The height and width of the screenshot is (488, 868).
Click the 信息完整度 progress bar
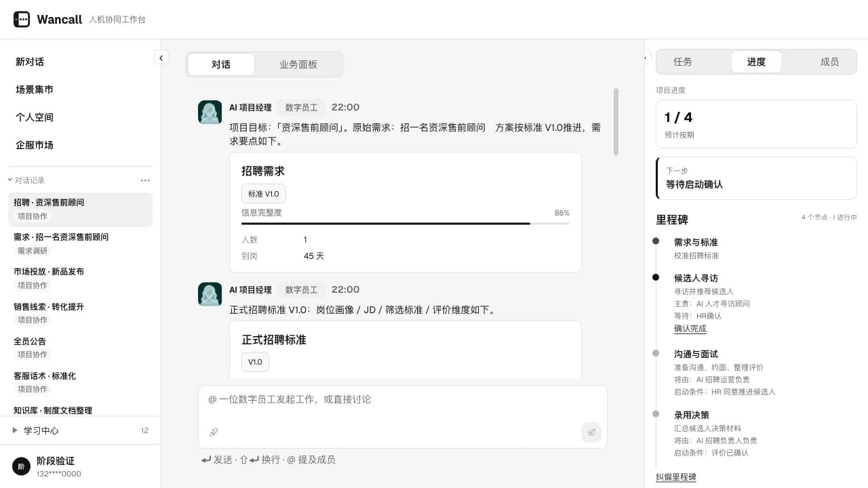(x=406, y=223)
